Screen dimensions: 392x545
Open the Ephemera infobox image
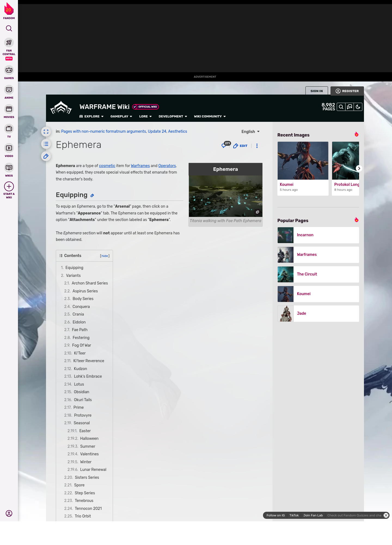(225, 196)
